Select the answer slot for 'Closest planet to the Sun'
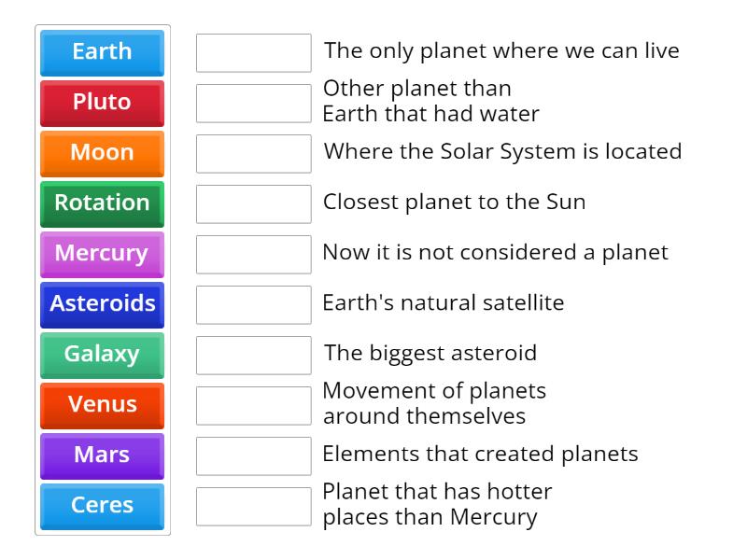This screenshot has width=747, height=560. [x=253, y=203]
